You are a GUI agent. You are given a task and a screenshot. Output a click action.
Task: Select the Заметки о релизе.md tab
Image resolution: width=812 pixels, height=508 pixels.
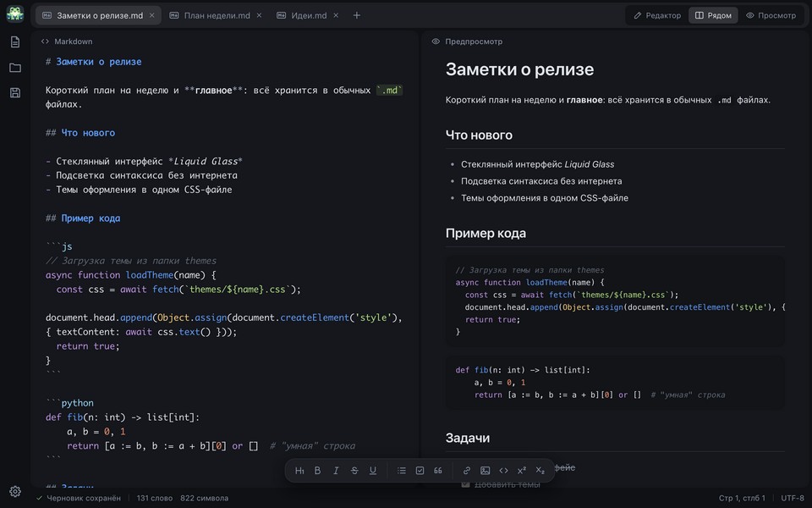(x=100, y=15)
